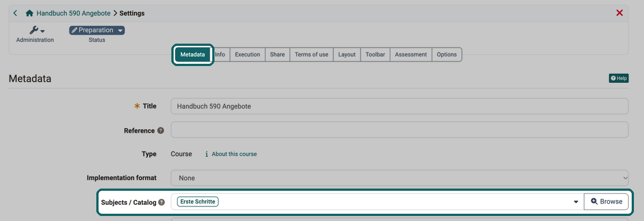Open the Options tab
The height and width of the screenshot is (221, 644).
(x=447, y=54)
